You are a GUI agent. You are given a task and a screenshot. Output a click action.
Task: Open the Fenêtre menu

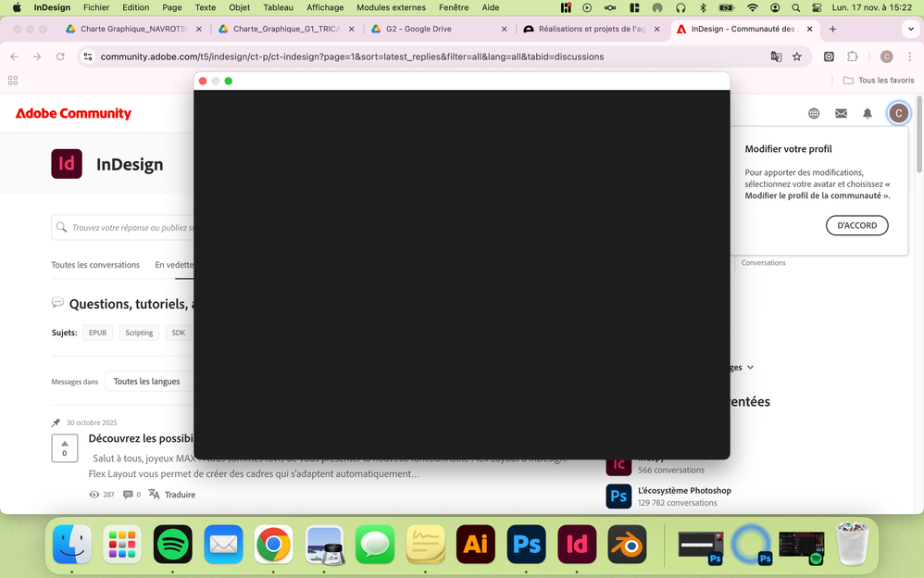tap(454, 7)
